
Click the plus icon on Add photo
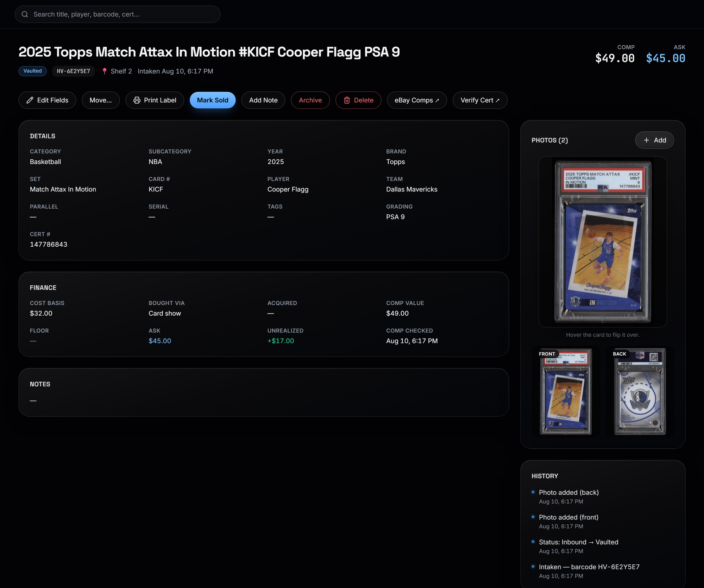tap(646, 140)
